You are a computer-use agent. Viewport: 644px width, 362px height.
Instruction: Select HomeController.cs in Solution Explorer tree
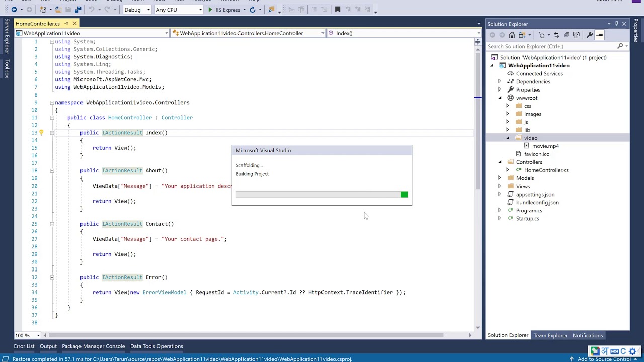click(x=546, y=170)
